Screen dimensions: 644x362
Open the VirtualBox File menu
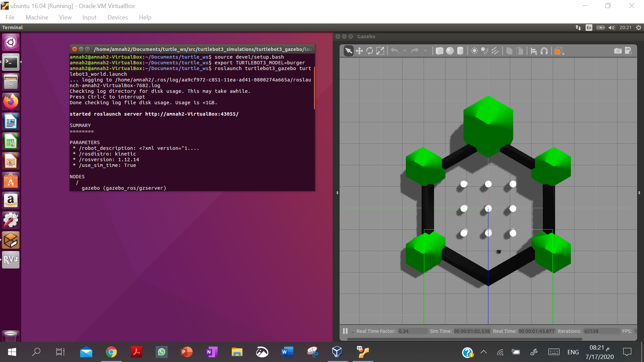coord(10,17)
